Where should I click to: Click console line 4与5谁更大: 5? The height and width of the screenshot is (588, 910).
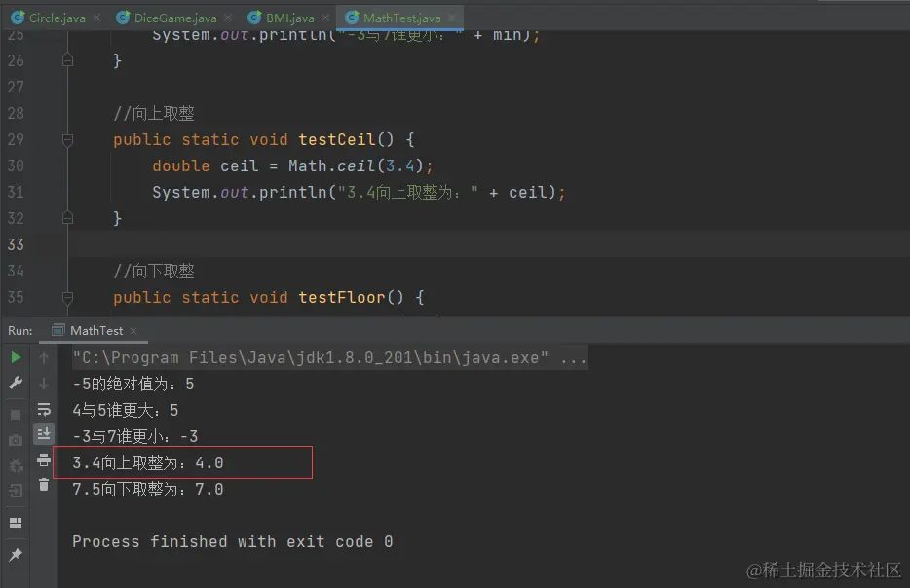click(x=126, y=411)
